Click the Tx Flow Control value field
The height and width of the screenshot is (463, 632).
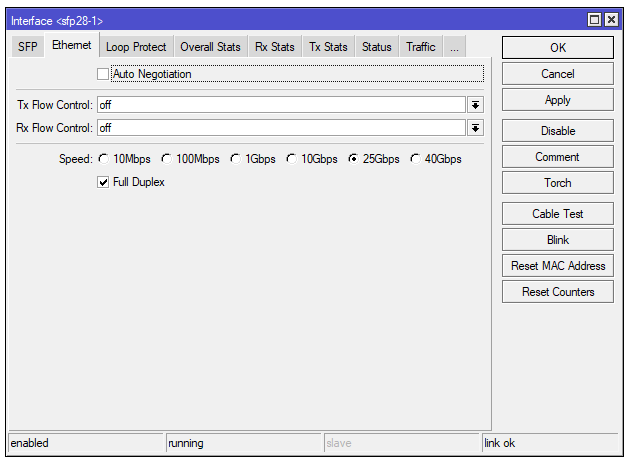[x=281, y=105]
